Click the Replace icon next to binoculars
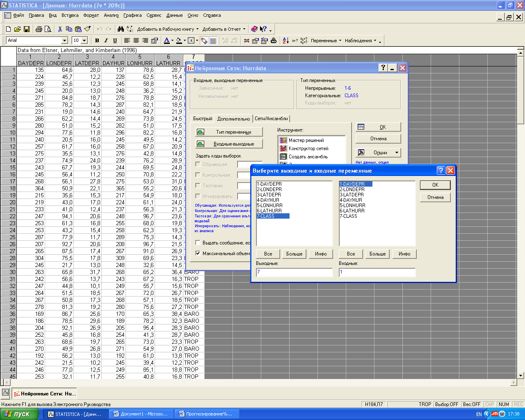 [x=130, y=29]
